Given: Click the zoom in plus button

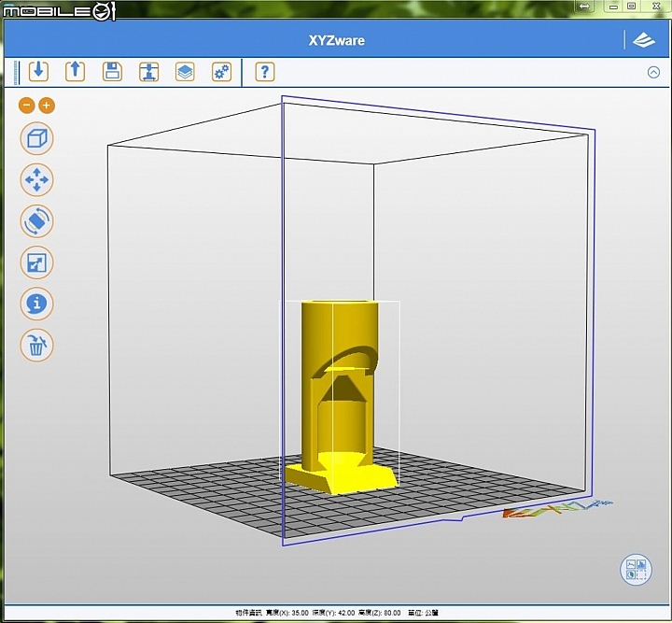Looking at the screenshot, I should 47,105.
